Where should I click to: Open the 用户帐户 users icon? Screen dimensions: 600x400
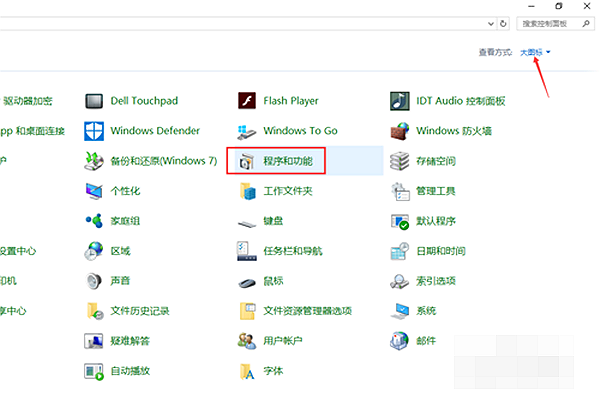(x=247, y=341)
